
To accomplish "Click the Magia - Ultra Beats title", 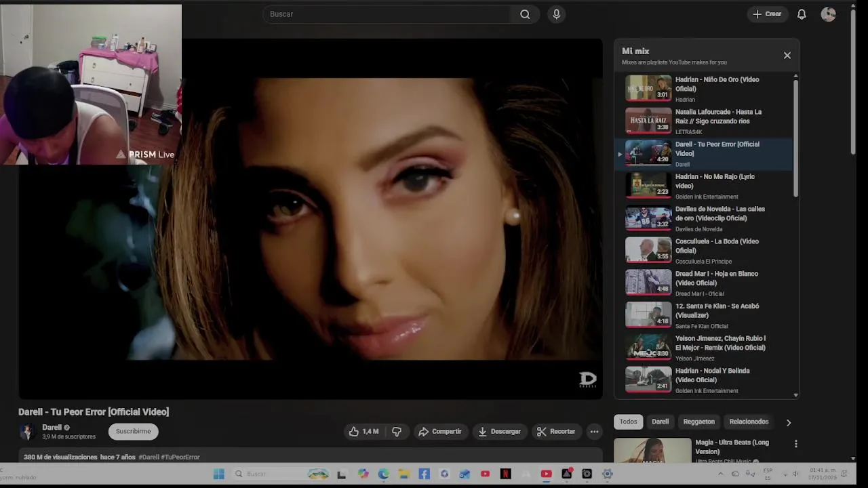I will (732, 447).
